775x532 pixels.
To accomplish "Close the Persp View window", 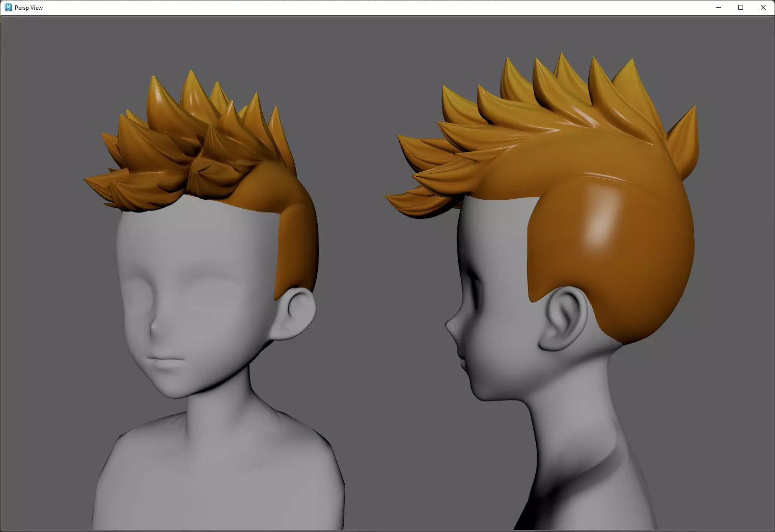I will tap(763, 7).
